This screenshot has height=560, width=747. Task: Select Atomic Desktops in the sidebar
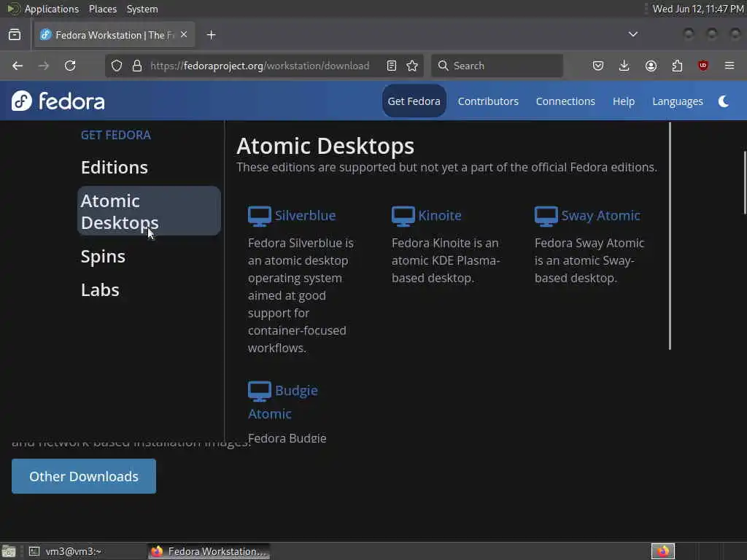[149, 211]
